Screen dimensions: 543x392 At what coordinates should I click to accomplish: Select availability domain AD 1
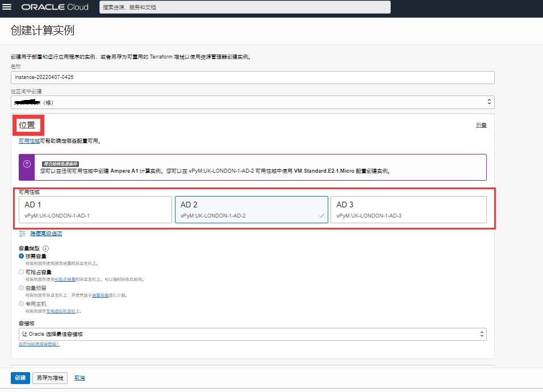pos(95,210)
